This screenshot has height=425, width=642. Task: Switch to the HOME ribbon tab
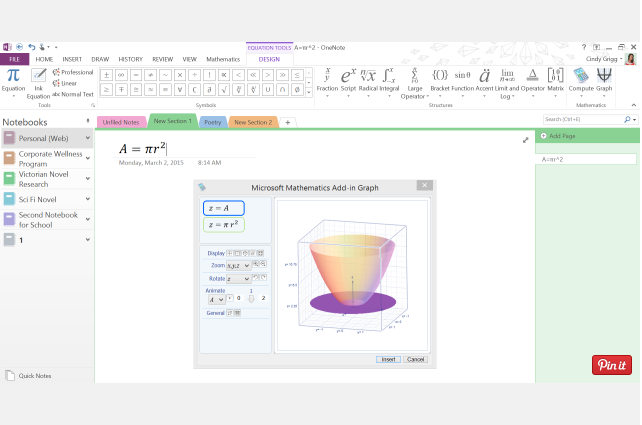(44, 59)
